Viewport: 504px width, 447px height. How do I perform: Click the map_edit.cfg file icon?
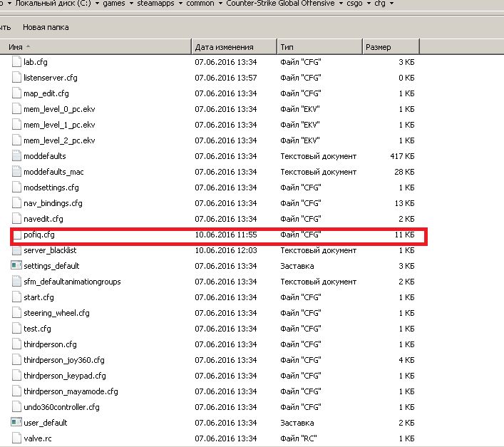pos(16,93)
